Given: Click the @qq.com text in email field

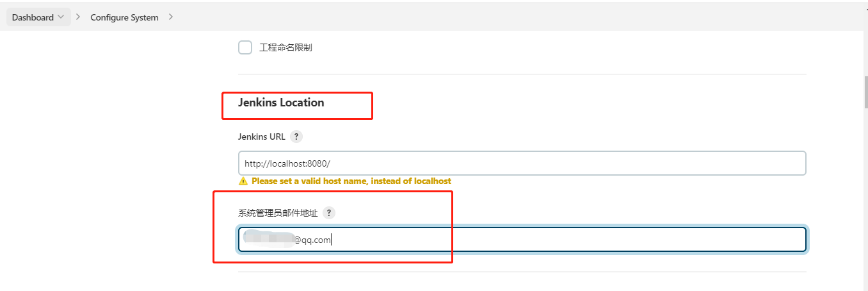Looking at the screenshot, I should pos(312,240).
